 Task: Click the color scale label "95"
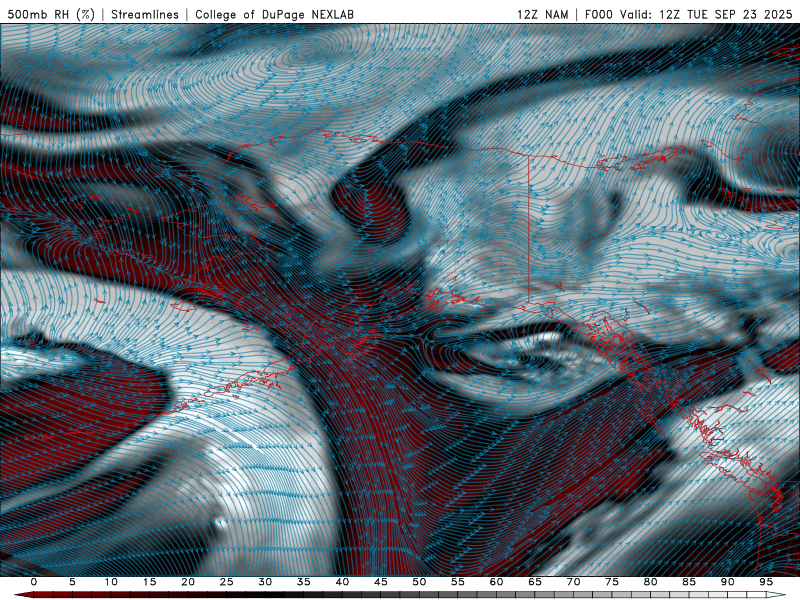point(766,582)
